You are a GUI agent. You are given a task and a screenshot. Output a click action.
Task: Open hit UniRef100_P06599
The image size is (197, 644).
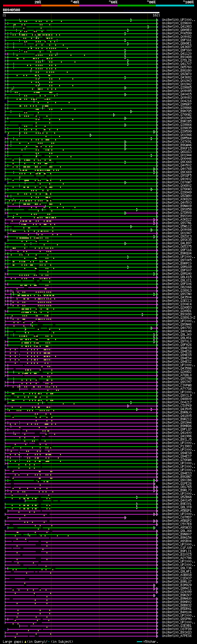click(x=177, y=33)
